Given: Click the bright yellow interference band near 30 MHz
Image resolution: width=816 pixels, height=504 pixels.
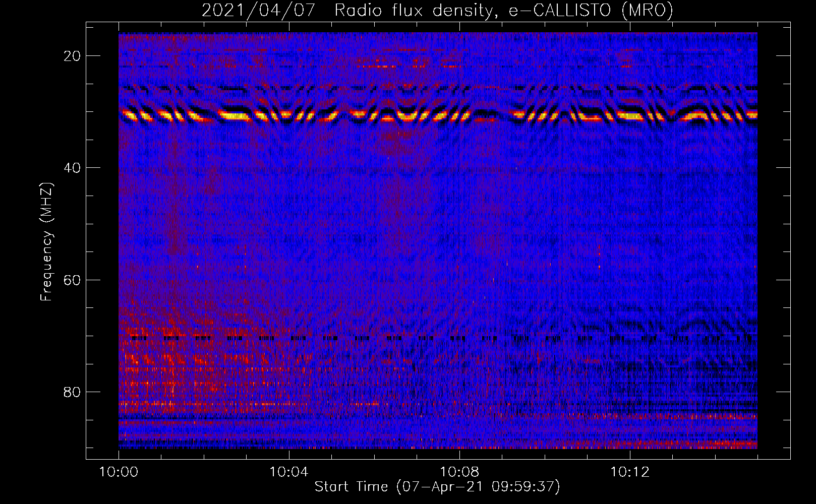Looking at the screenshot, I should (438, 116).
